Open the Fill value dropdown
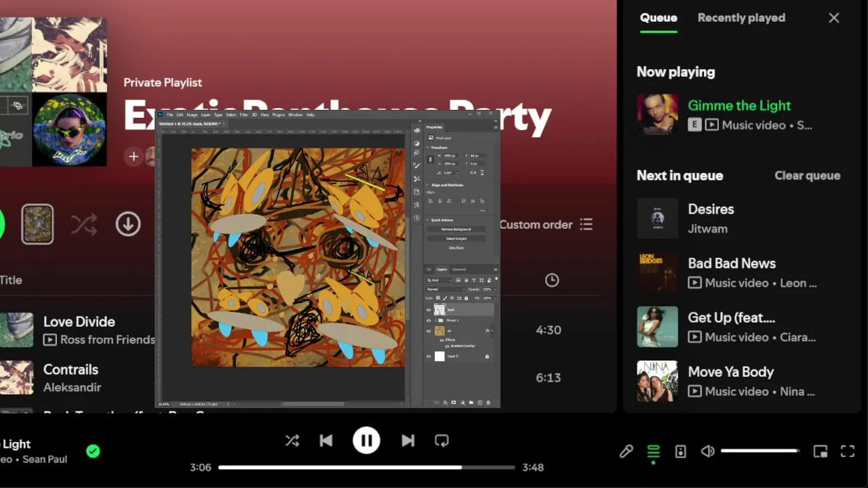Viewport: 868px width, 488px height. pos(495,298)
